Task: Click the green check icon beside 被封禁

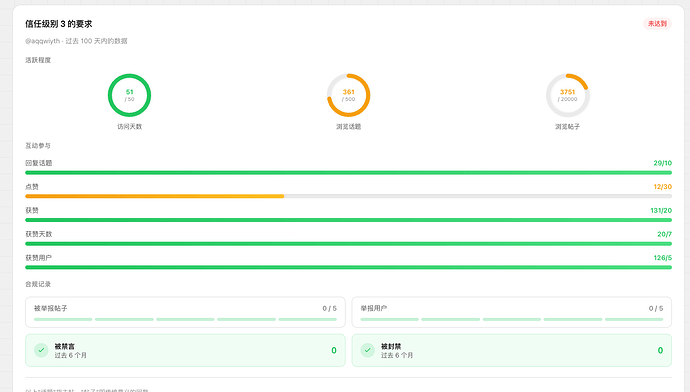Action: (x=368, y=350)
